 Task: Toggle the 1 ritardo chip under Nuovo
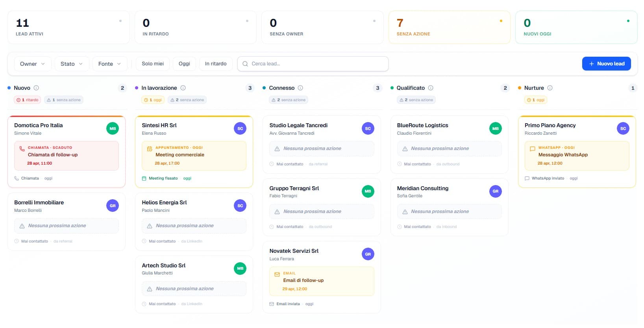[28, 100]
